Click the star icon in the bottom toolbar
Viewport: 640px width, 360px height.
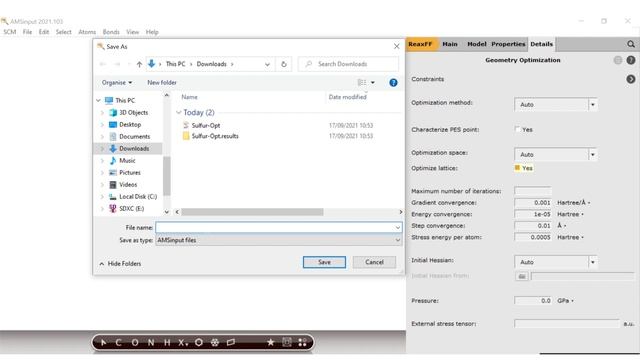(270, 342)
